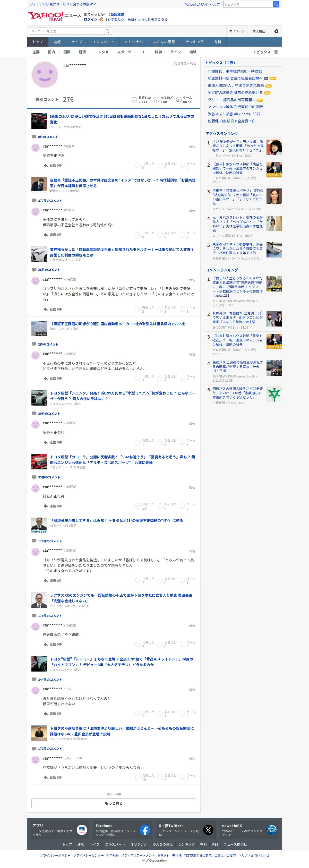Viewport: 309px width, 868px height.
Task: Open topic 航空燃料不足 官民で協議会設置へ
Action: [235, 79]
